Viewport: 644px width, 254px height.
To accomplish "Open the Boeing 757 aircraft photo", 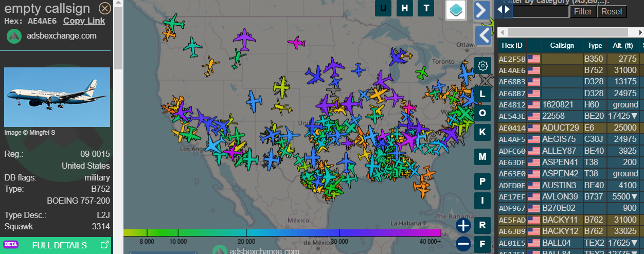I will 57,97.
